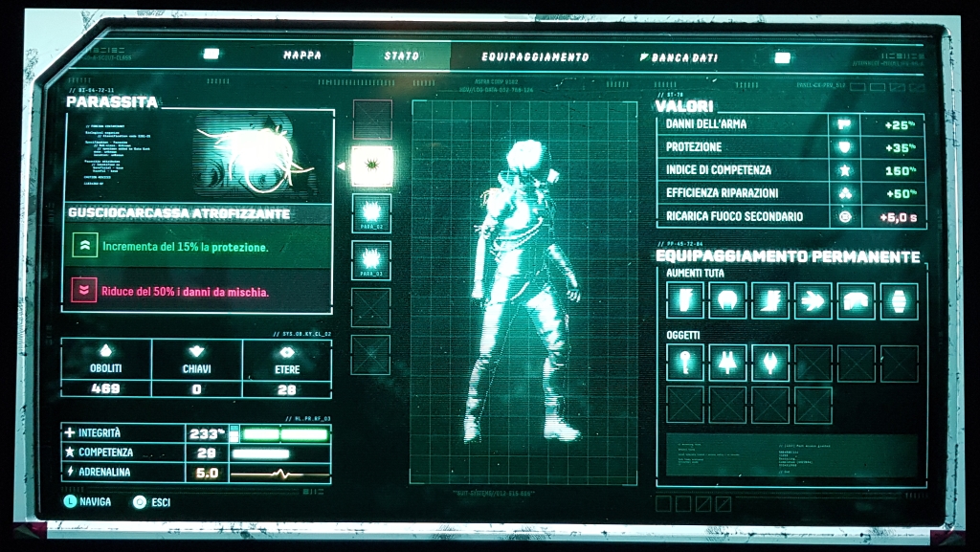Viewport: 980px width, 552px height.
Task: Click the Oboliti currency icon
Action: click(x=105, y=350)
